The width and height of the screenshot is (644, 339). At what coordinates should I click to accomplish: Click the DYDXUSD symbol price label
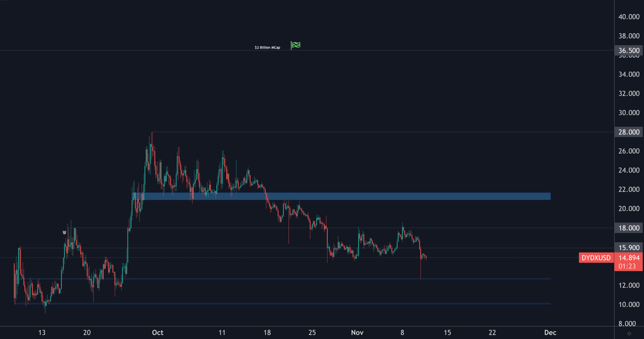pos(596,258)
